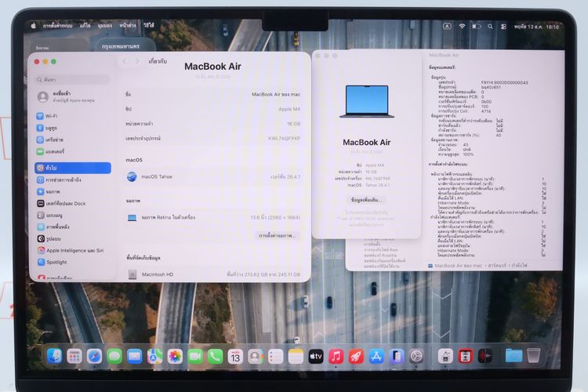Screen dimensions: 588x392
Task: Go back with the left chevron in System Settings
Action: 124,61
